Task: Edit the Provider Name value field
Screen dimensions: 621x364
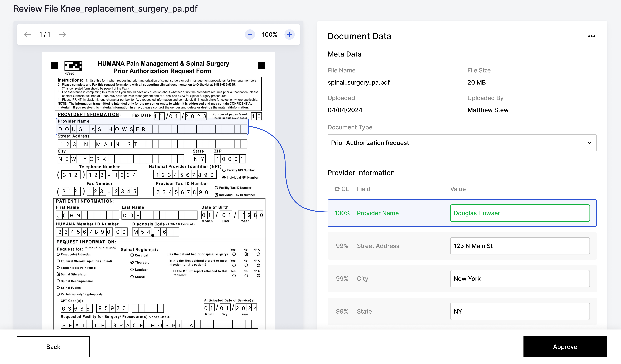Action: click(x=520, y=213)
